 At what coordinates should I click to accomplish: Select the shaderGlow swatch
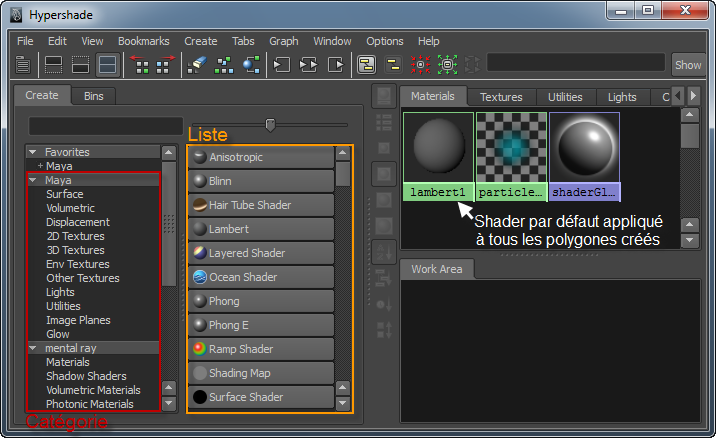click(x=584, y=156)
